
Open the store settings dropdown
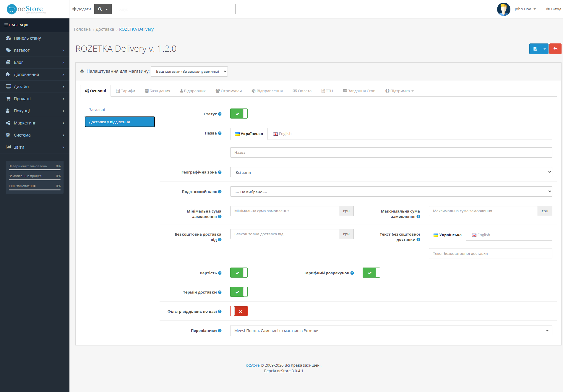189,71
